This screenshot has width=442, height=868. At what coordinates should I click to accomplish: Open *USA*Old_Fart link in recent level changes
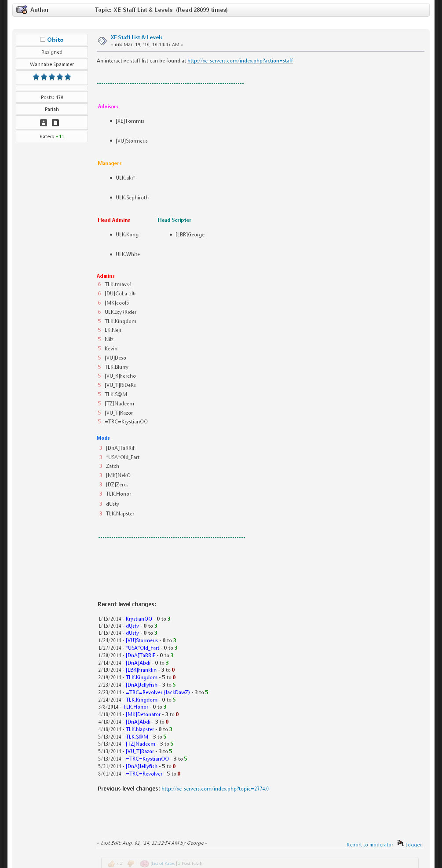coord(142,648)
